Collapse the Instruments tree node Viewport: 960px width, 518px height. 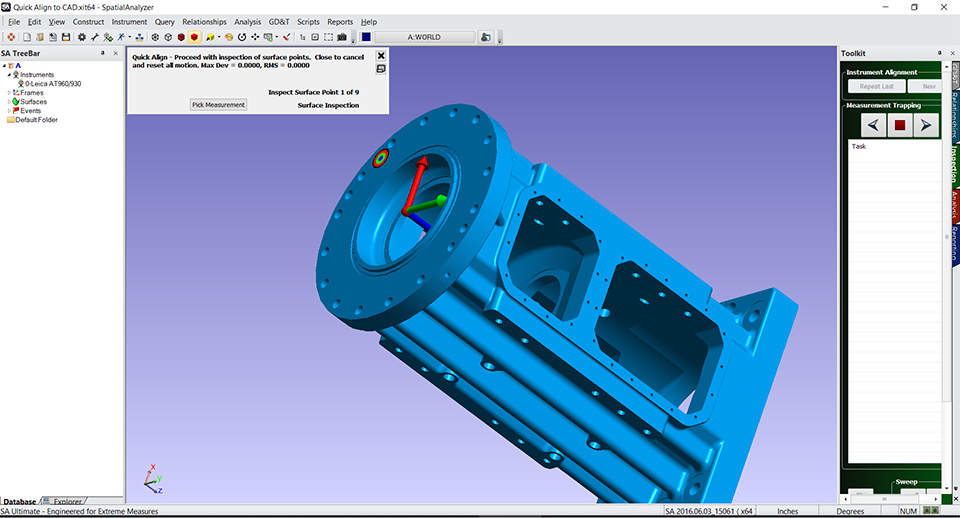point(9,74)
